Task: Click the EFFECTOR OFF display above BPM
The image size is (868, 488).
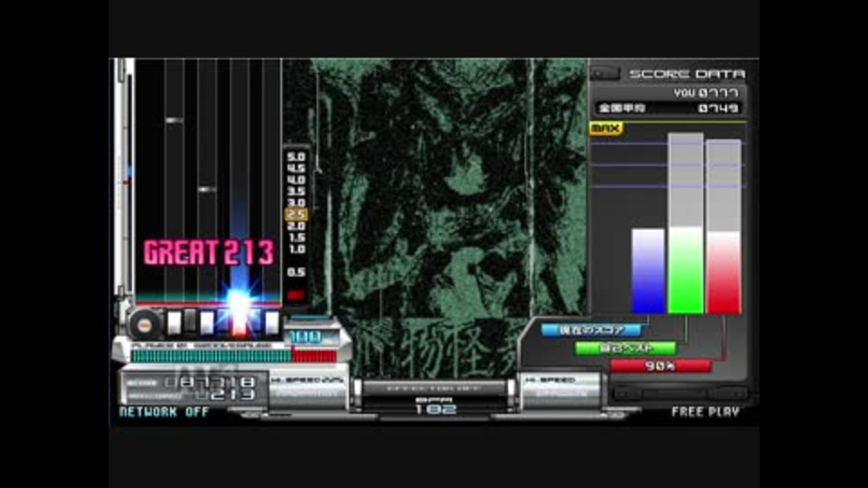Action: click(436, 389)
